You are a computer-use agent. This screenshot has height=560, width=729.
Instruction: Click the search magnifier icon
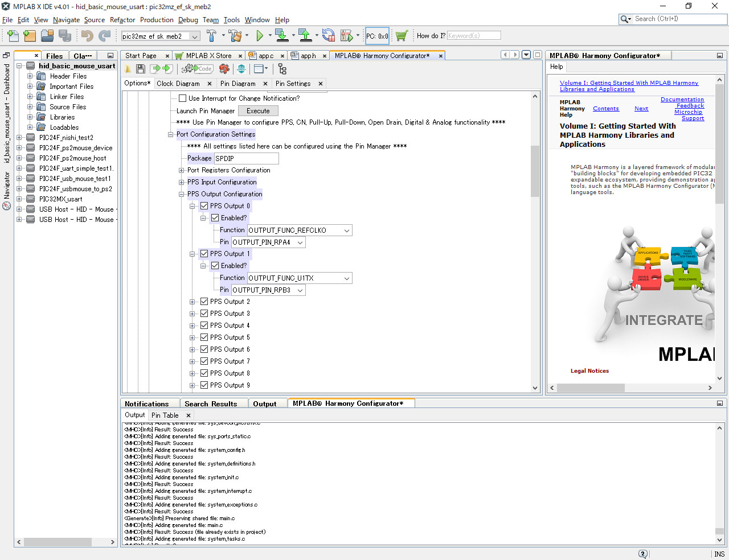point(624,19)
